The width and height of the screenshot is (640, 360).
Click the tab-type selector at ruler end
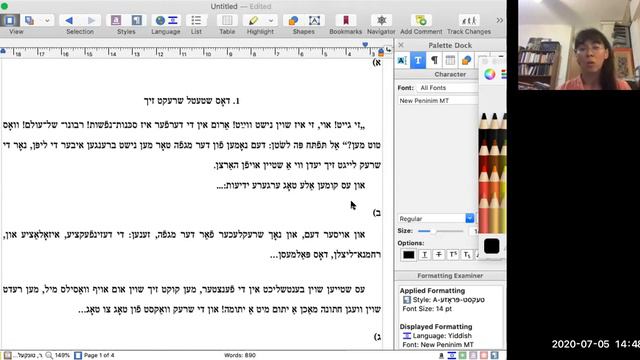(x=388, y=50)
